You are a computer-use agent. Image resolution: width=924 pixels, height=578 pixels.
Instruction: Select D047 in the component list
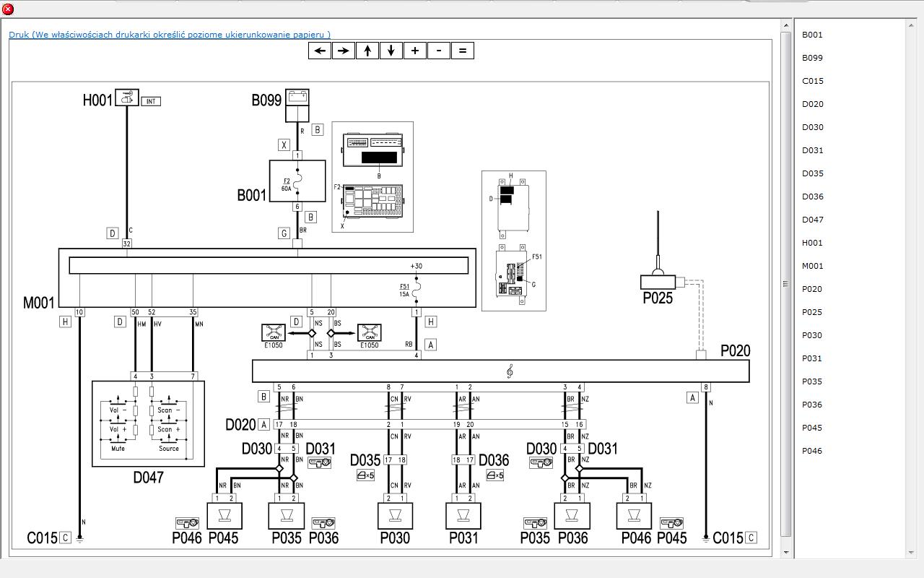tap(812, 220)
